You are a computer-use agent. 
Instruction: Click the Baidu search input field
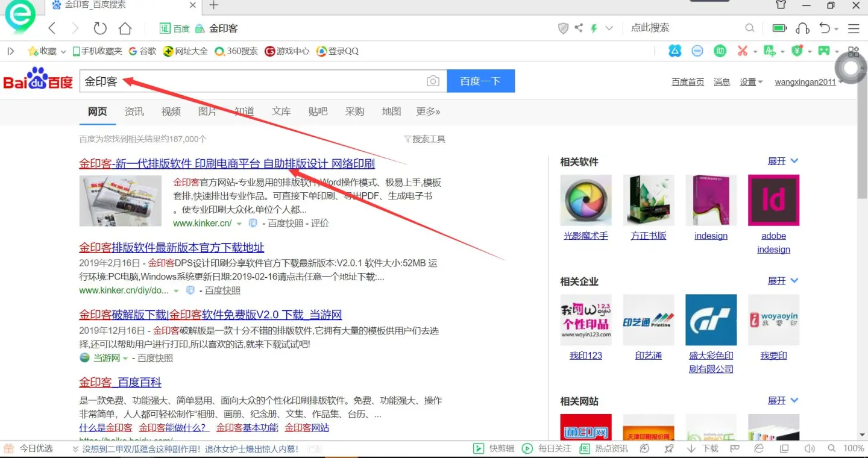tap(263, 81)
